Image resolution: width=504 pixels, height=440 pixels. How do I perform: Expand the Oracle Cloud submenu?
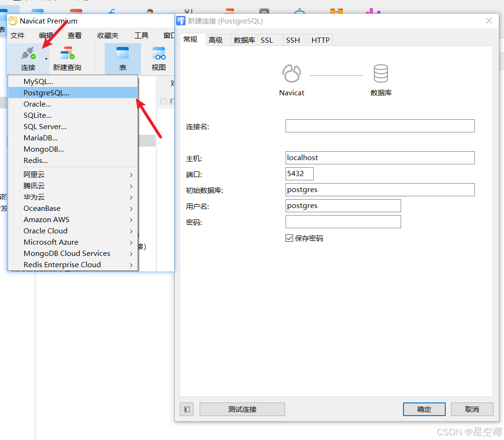pos(73,231)
